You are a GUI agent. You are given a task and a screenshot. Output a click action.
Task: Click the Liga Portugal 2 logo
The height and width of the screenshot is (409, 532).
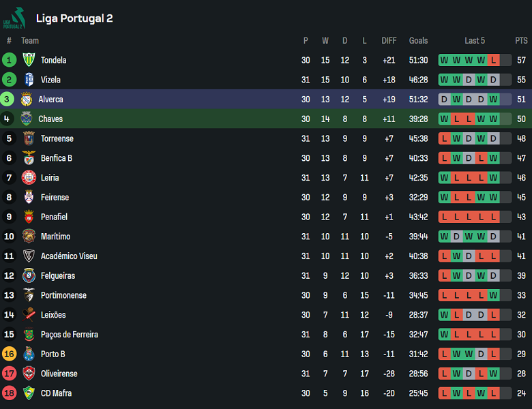14,18
